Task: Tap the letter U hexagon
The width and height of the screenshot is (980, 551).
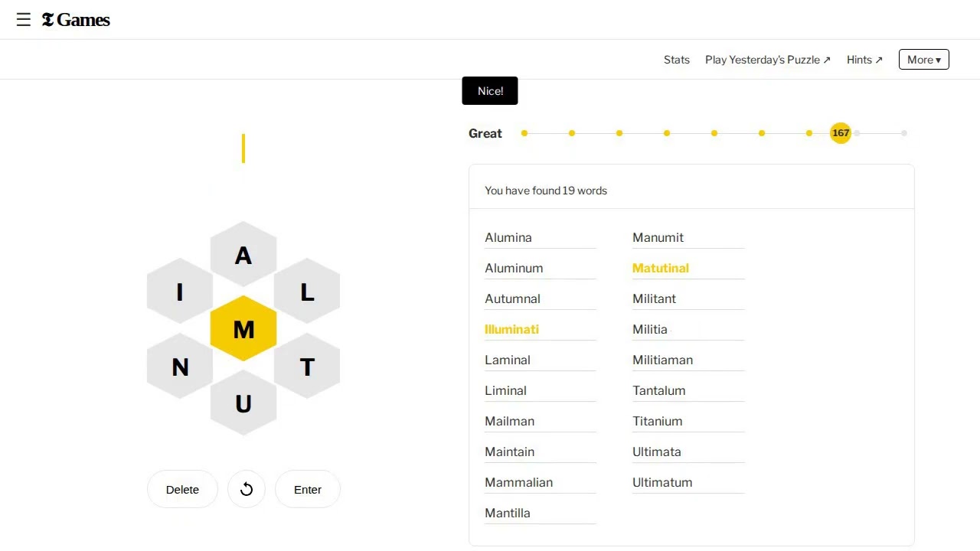Action: point(243,403)
